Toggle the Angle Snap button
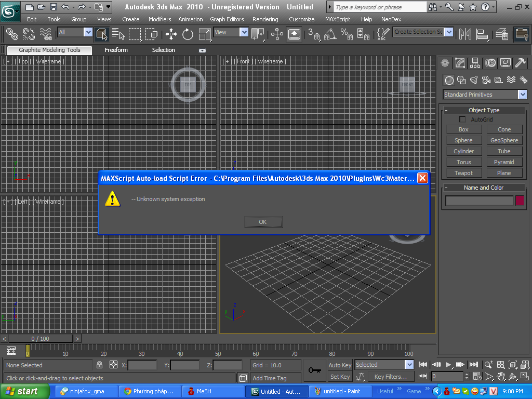 [x=330, y=34]
